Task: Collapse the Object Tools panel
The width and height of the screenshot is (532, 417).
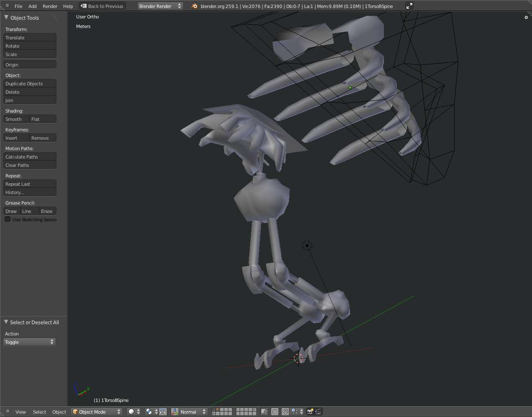Action: pos(6,18)
